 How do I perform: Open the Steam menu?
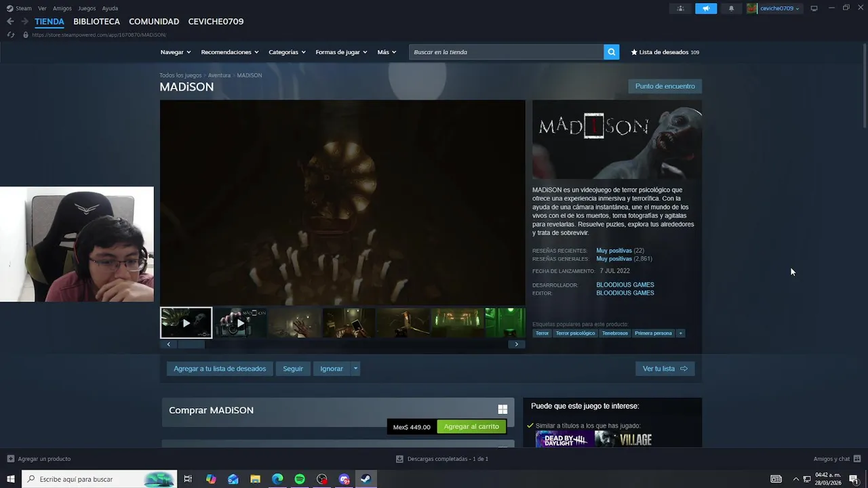tap(24, 8)
